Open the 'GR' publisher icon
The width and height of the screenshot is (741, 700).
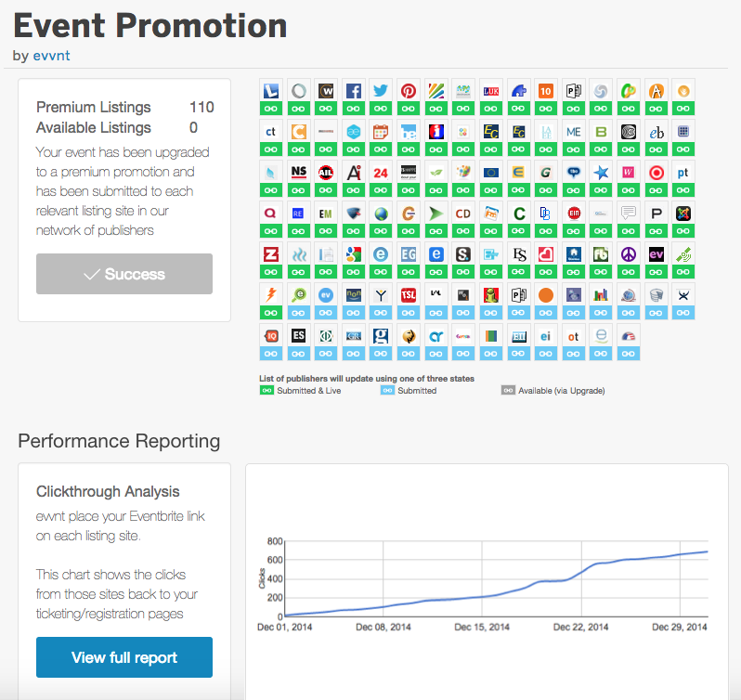click(353, 336)
